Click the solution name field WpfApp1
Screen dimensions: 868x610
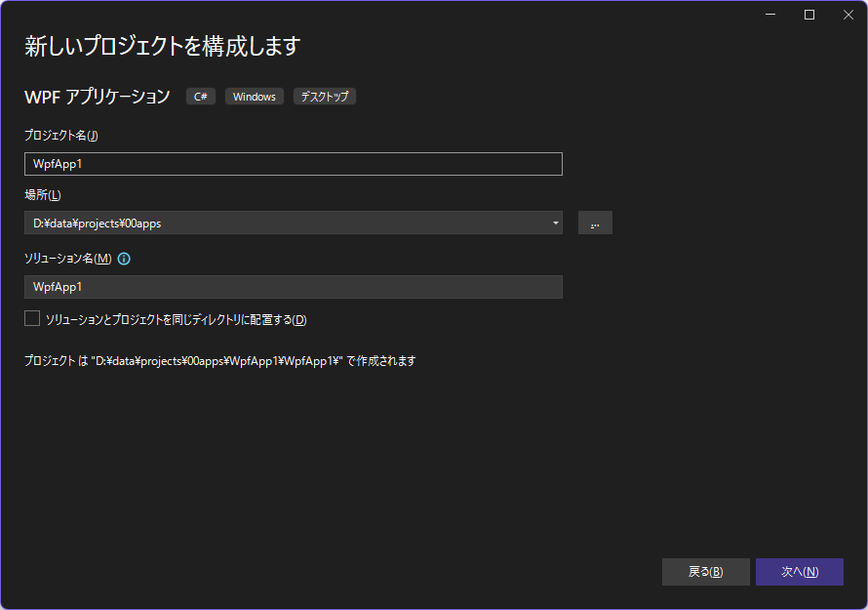click(x=294, y=287)
